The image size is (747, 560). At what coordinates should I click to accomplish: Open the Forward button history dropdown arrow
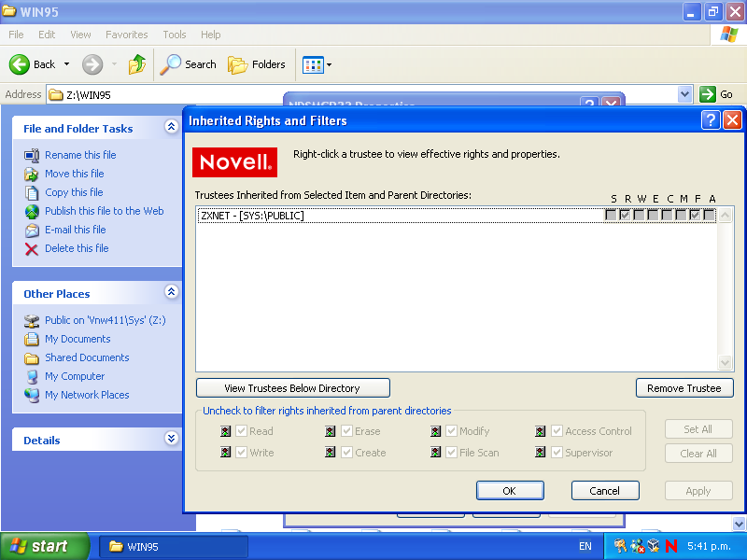(114, 64)
